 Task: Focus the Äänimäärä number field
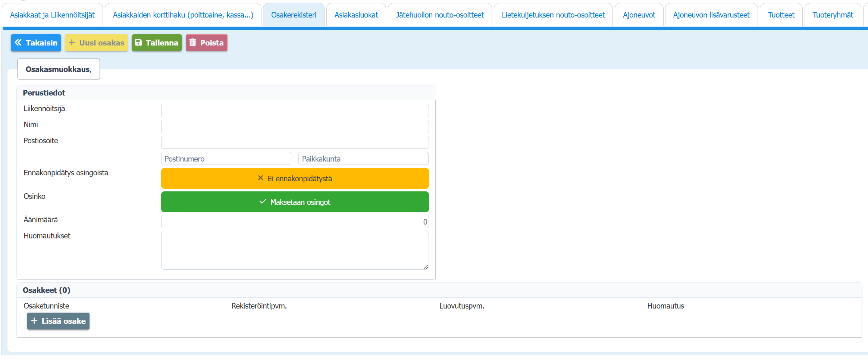(x=295, y=222)
